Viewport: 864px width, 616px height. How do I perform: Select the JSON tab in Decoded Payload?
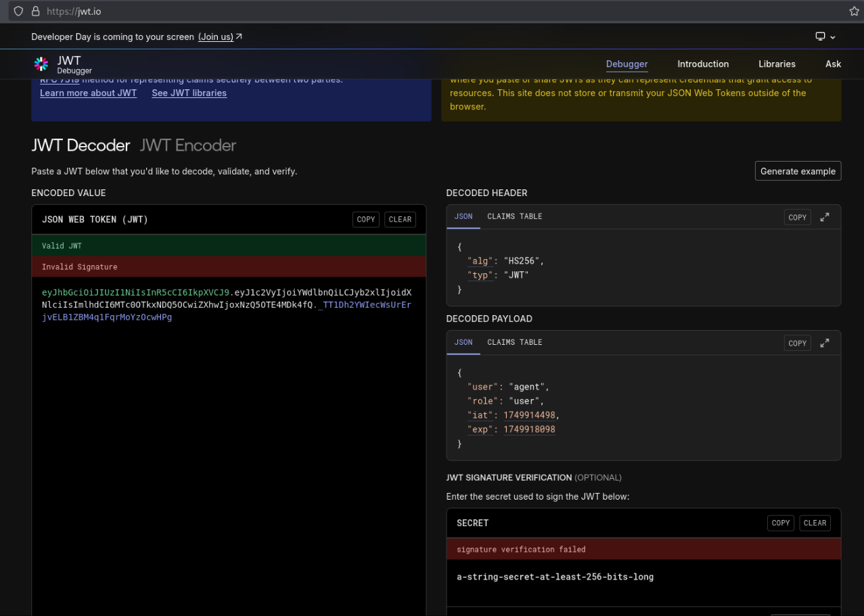click(x=463, y=342)
